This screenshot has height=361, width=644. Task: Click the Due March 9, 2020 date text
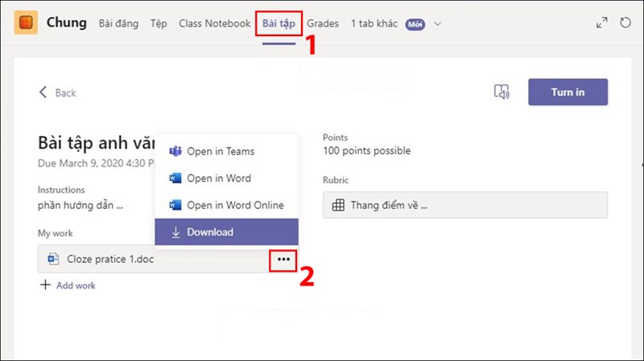point(96,163)
